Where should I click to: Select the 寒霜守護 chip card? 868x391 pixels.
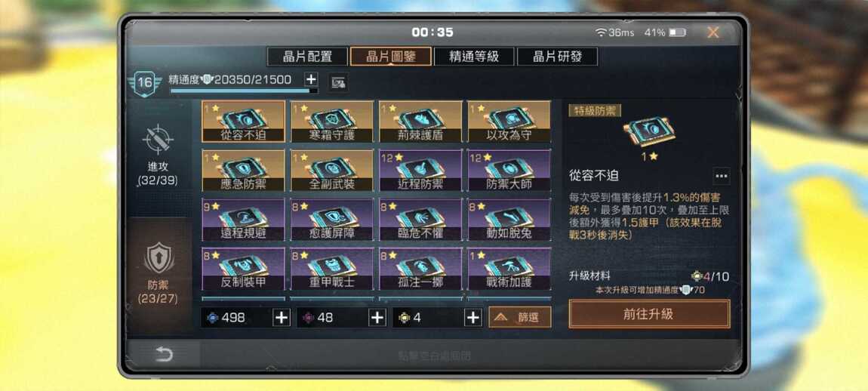tap(332, 122)
